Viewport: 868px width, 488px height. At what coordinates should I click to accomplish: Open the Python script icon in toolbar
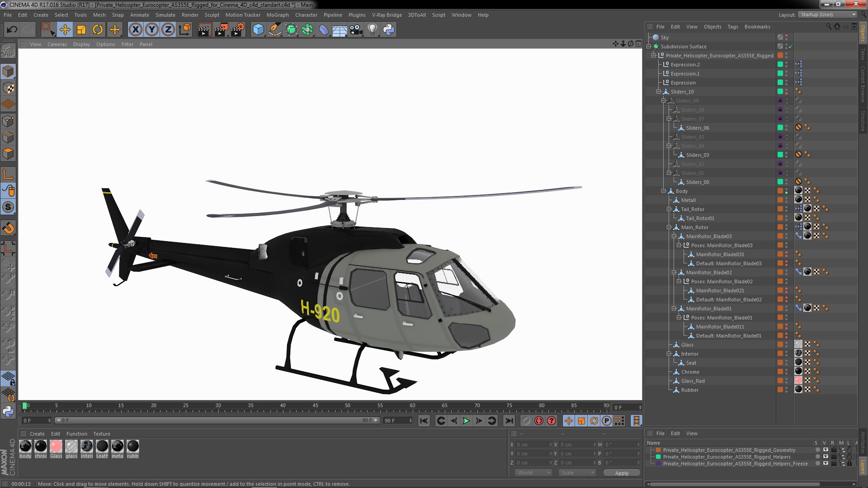pyautogui.click(x=388, y=30)
